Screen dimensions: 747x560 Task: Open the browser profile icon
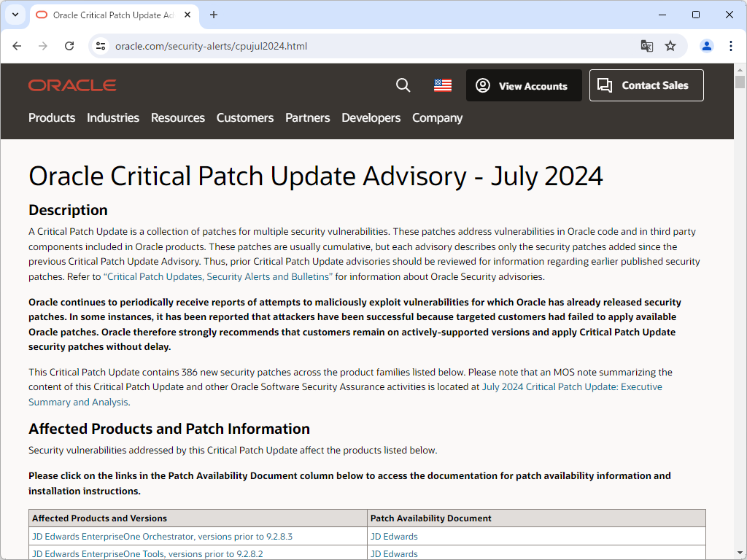coord(706,45)
